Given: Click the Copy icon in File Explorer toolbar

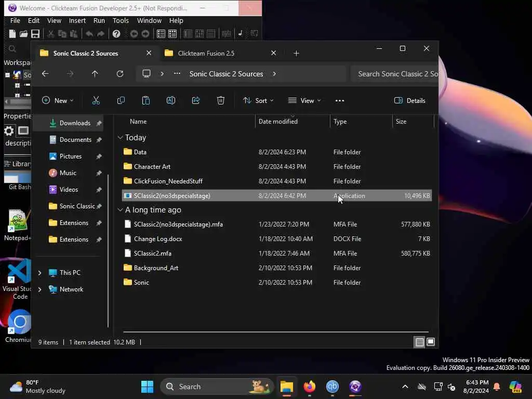Looking at the screenshot, I should [121, 100].
